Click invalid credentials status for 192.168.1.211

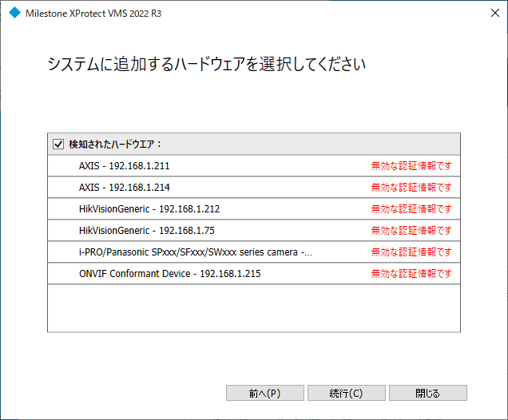click(x=411, y=166)
